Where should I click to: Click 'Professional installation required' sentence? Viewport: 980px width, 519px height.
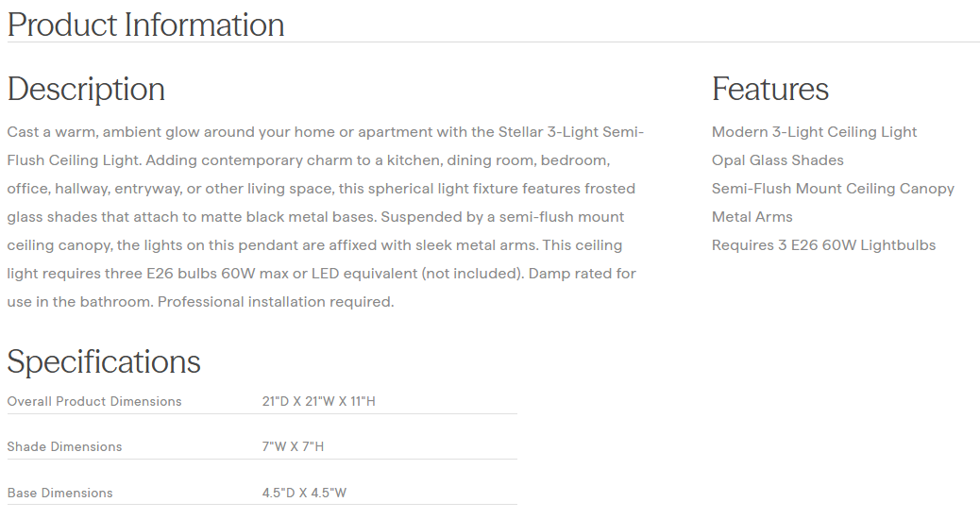[x=274, y=302]
